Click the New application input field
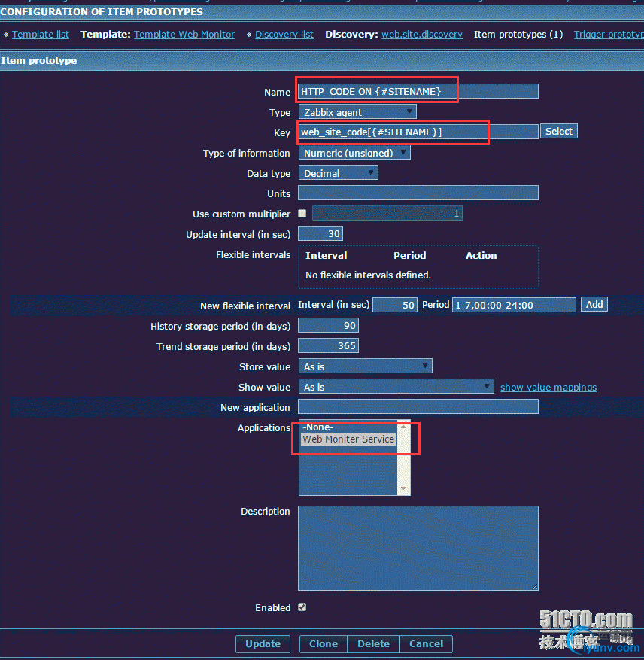Image resolution: width=644 pixels, height=660 pixels. [x=418, y=406]
